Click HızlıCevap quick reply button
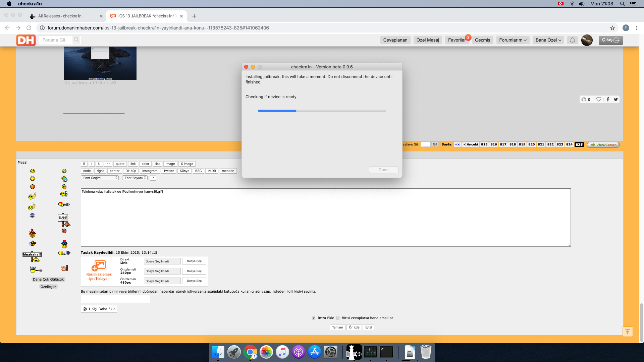The image size is (644, 362). click(603, 145)
